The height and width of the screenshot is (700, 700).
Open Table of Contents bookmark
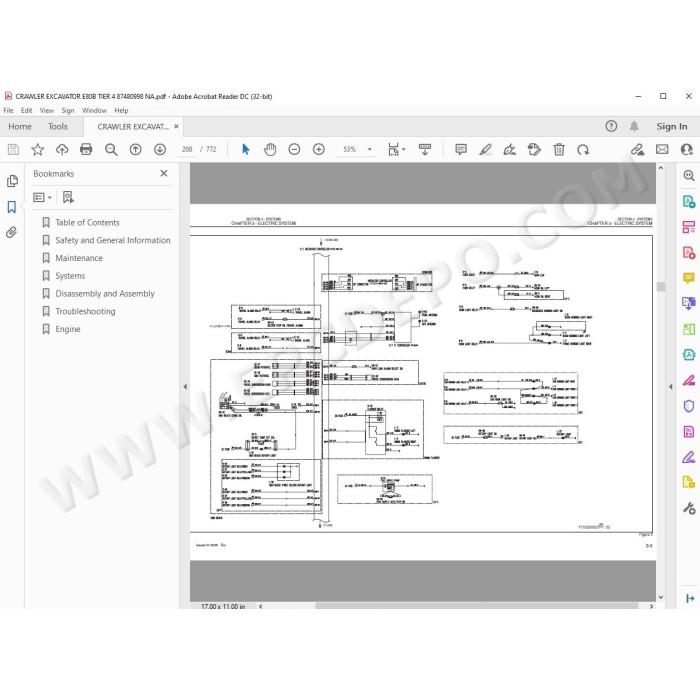click(88, 222)
